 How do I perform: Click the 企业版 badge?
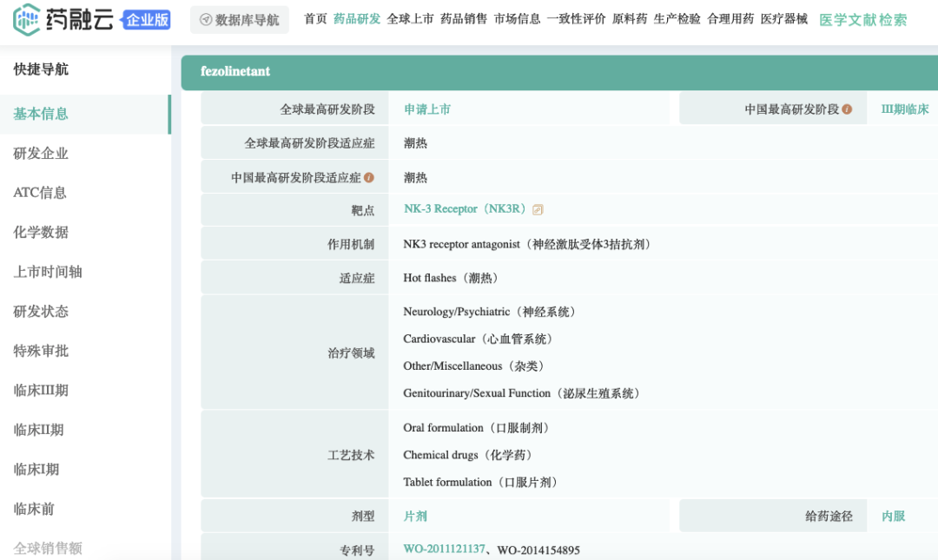(147, 20)
